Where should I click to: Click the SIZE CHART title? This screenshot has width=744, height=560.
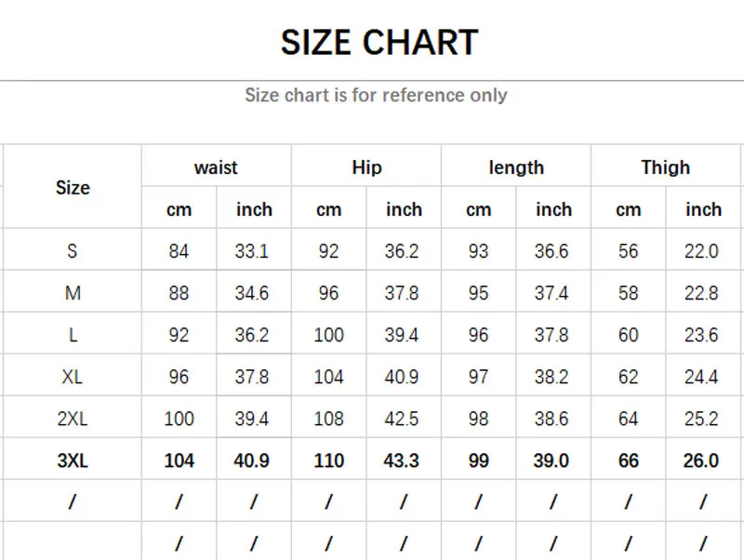[379, 43]
